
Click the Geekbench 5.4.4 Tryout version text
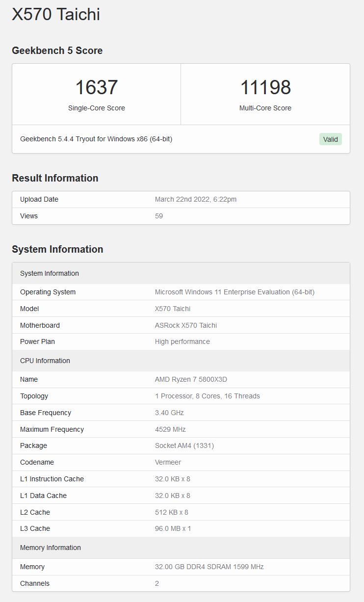[x=96, y=139]
